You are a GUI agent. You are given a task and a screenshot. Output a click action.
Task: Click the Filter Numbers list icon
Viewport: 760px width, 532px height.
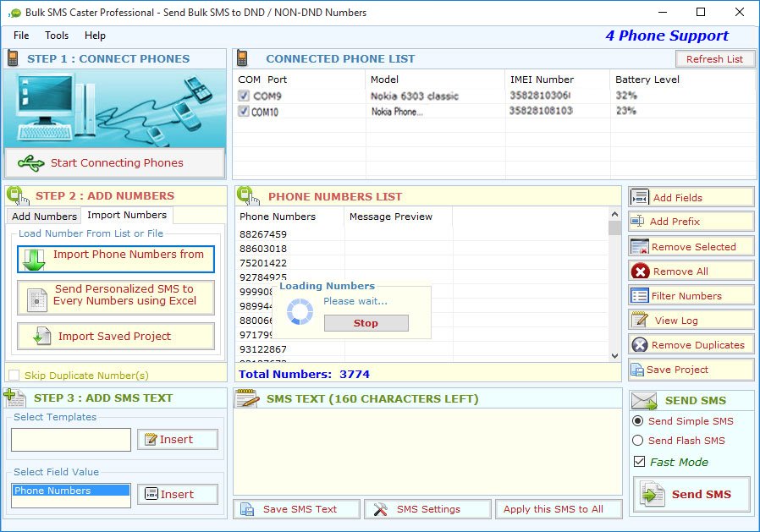[x=640, y=295]
